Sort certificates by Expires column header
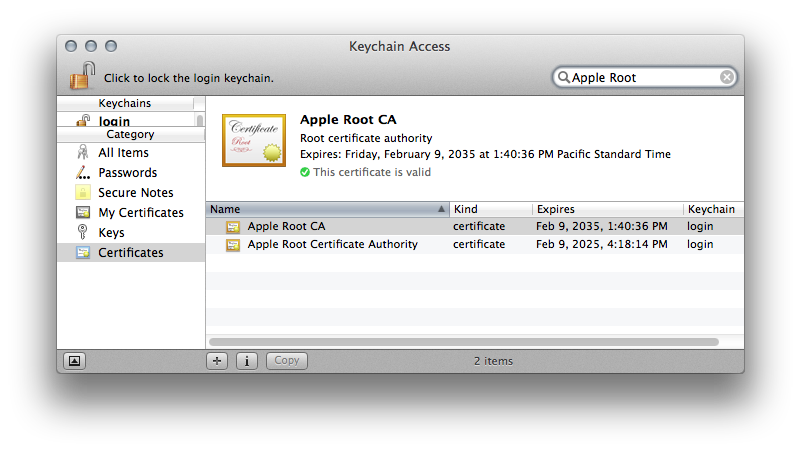The image size is (801, 452). tap(606, 209)
